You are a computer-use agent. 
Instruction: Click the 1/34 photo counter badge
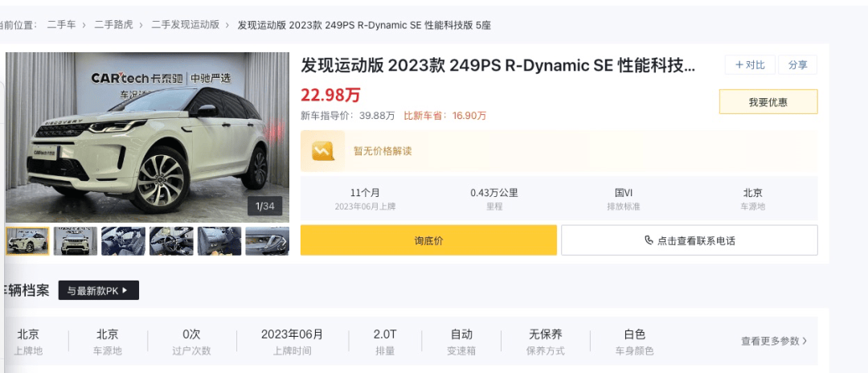click(265, 207)
